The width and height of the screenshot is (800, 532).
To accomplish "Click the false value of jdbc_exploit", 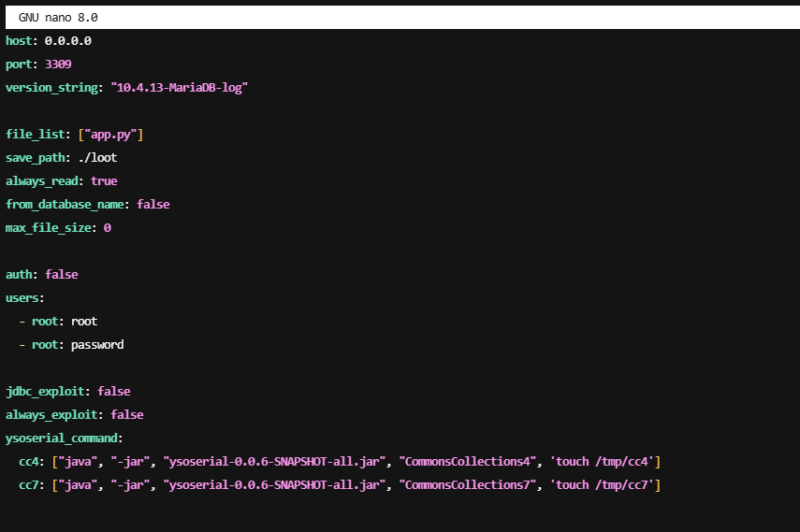I will pos(114,391).
